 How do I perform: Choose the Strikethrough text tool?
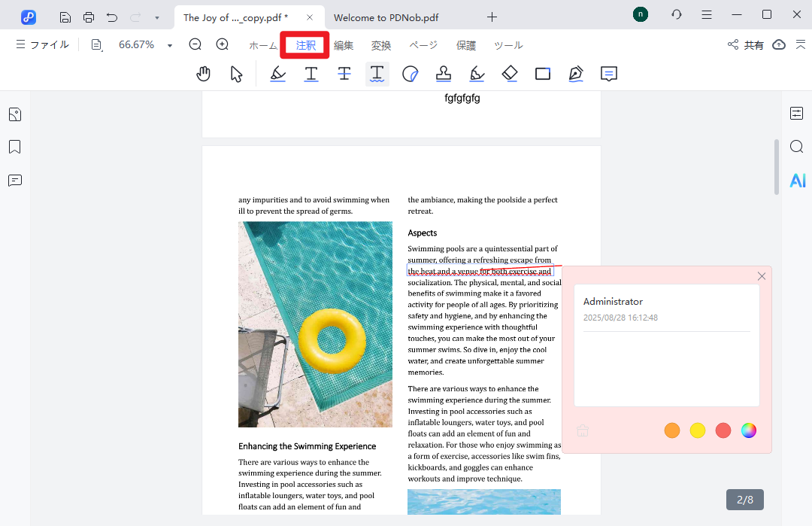(x=344, y=74)
